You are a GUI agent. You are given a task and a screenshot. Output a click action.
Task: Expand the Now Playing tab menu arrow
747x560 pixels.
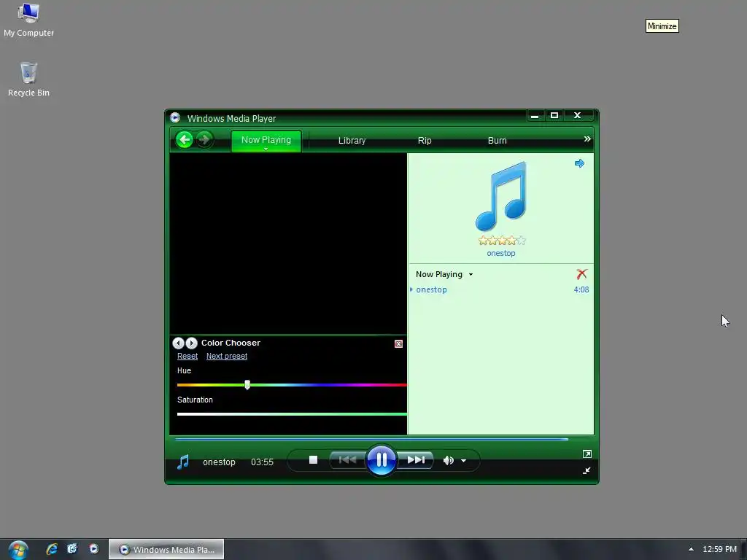click(266, 149)
